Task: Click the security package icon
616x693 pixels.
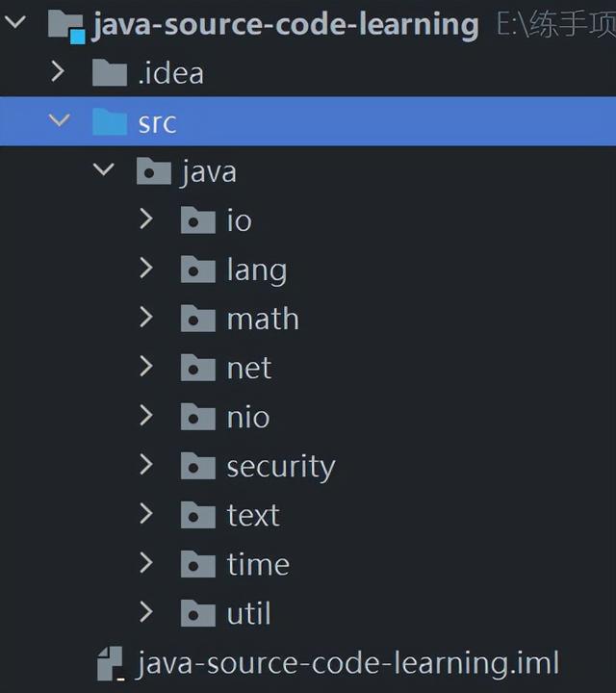Action: 198,466
